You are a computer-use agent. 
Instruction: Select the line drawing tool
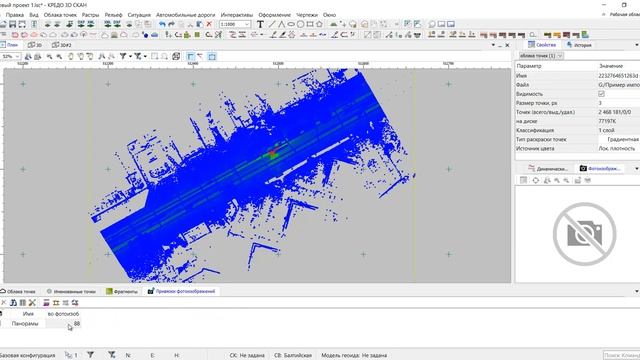pyautogui.click(x=272, y=24)
